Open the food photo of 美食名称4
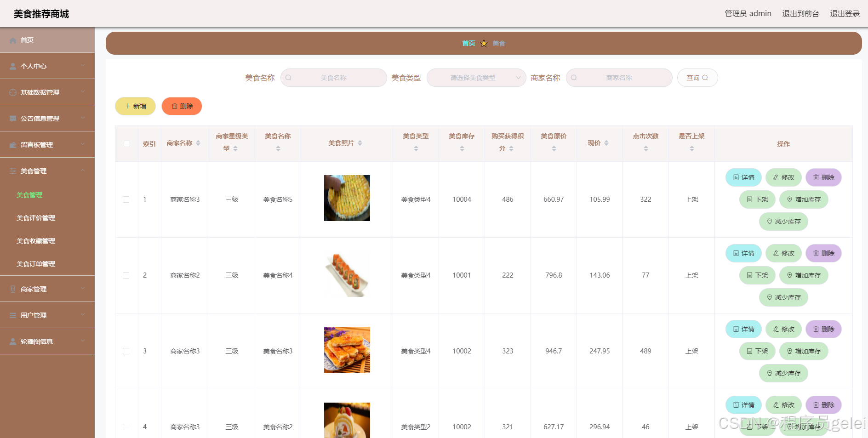The height and width of the screenshot is (438, 868). pos(347,274)
